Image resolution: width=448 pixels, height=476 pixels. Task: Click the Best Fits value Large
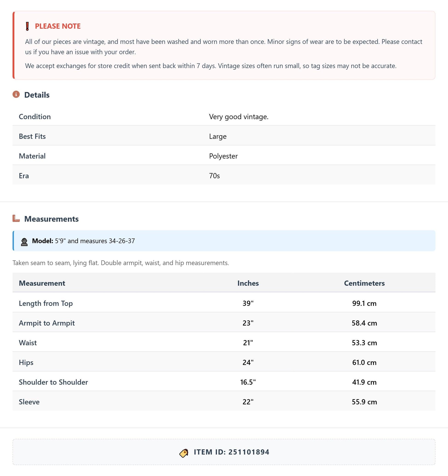[x=218, y=136]
